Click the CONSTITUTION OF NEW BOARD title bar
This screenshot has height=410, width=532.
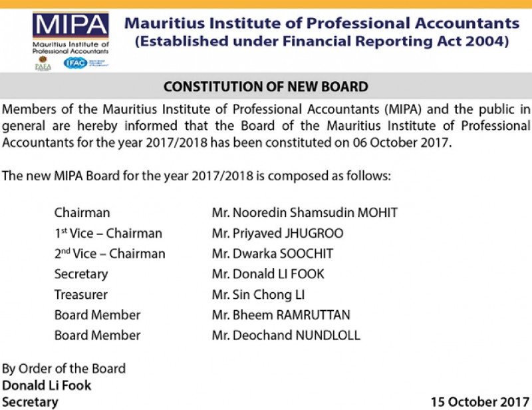(x=266, y=87)
